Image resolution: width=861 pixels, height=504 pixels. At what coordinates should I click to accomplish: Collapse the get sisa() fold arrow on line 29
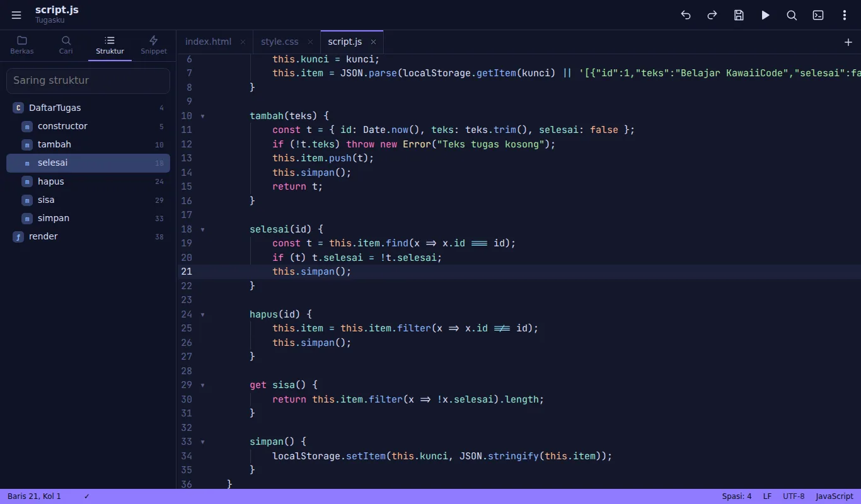point(202,385)
